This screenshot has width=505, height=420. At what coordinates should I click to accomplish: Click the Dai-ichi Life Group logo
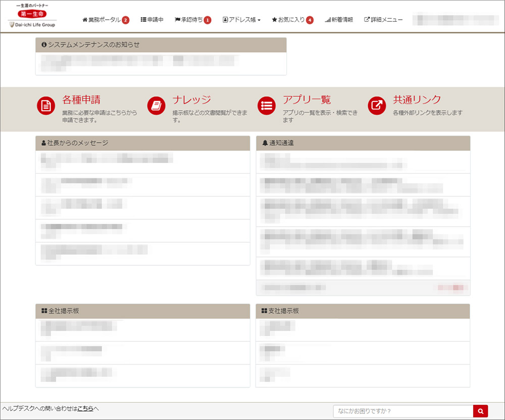(32, 16)
